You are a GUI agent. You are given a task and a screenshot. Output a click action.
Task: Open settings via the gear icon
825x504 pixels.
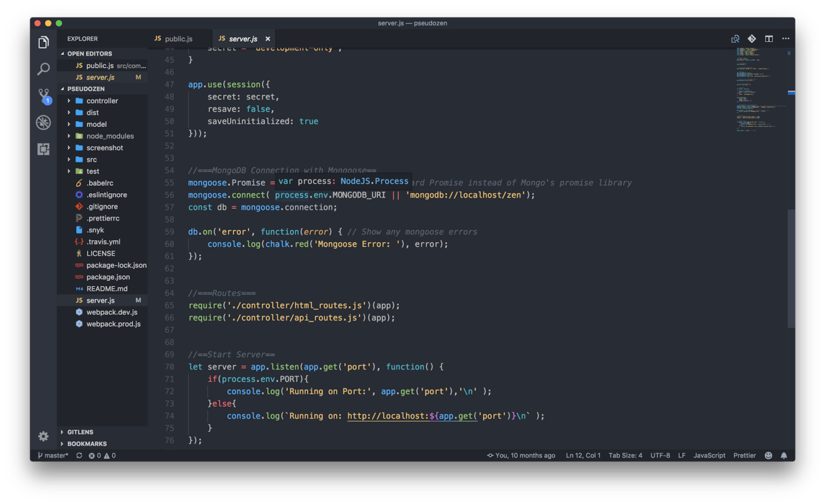[x=43, y=436]
